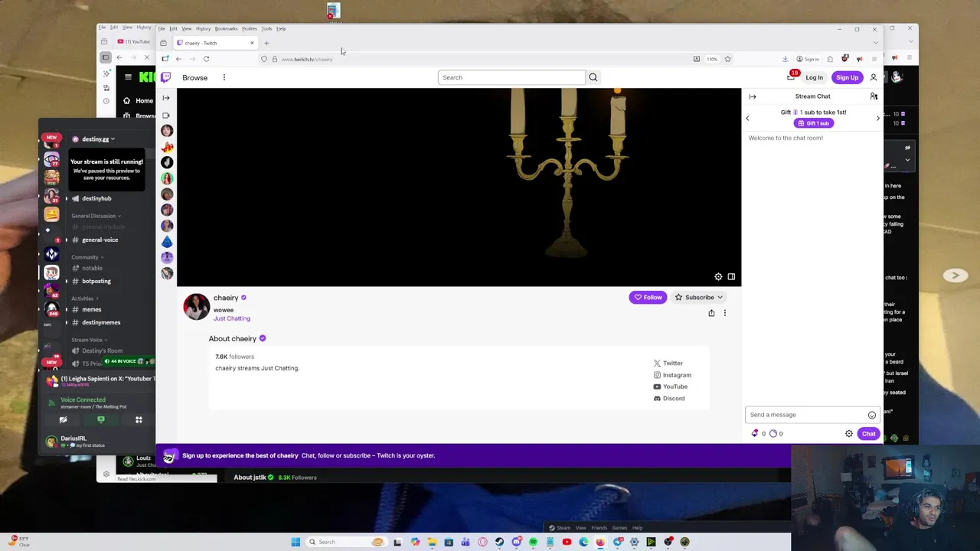
Task: Share the chaeiry channel
Action: coord(711,313)
